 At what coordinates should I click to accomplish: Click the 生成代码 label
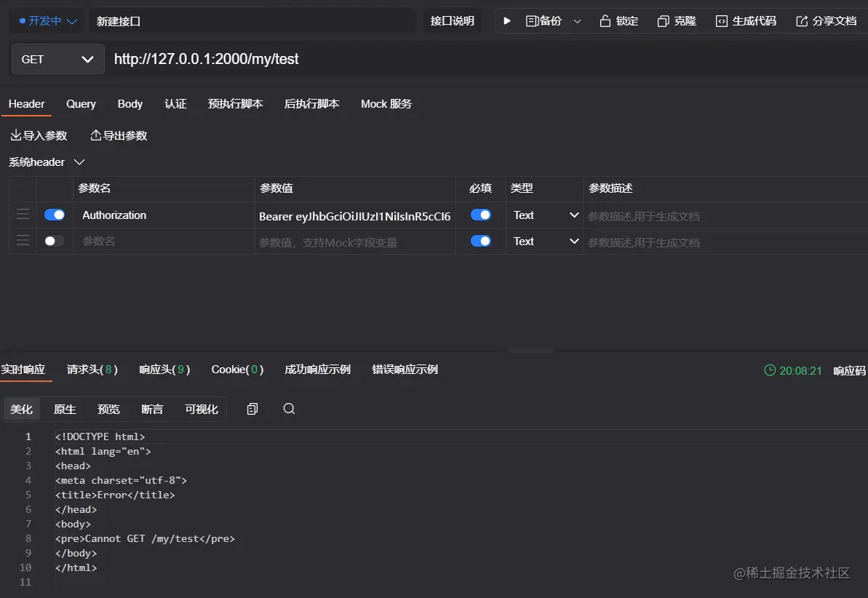tap(754, 21)
